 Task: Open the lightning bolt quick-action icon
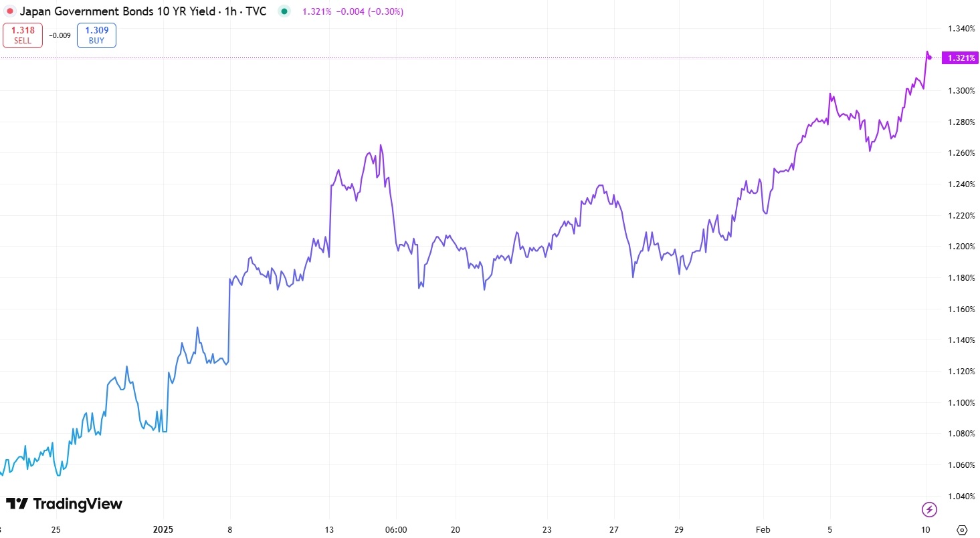929,510
